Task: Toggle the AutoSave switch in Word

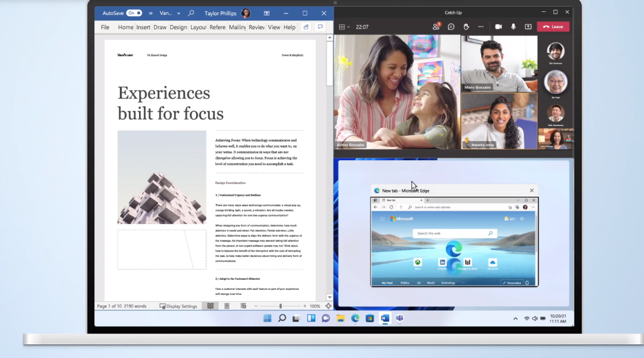Action: point(134,13)
